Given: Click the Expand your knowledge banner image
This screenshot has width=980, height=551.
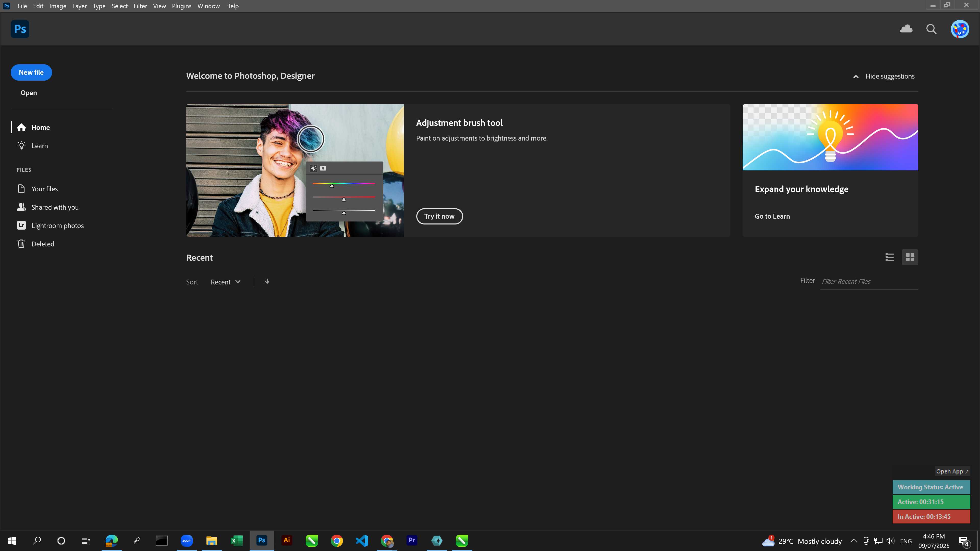Looking at the screenshot, I should pyautogui.click(x=830, y=137).
